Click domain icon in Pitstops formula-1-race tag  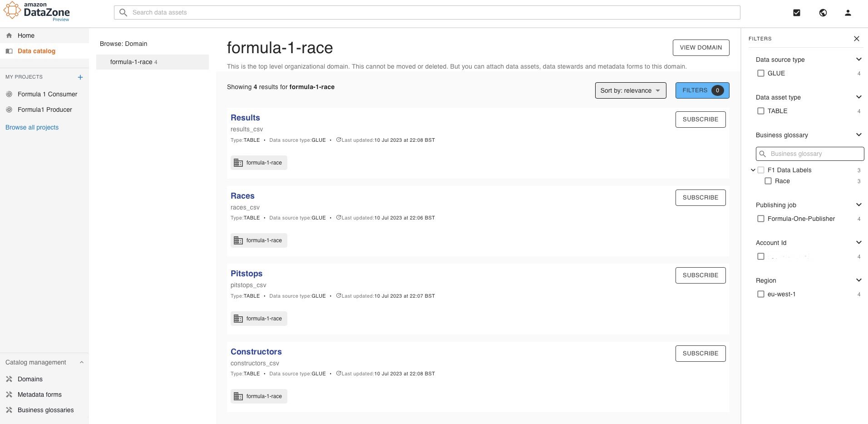tap(238, 319)
